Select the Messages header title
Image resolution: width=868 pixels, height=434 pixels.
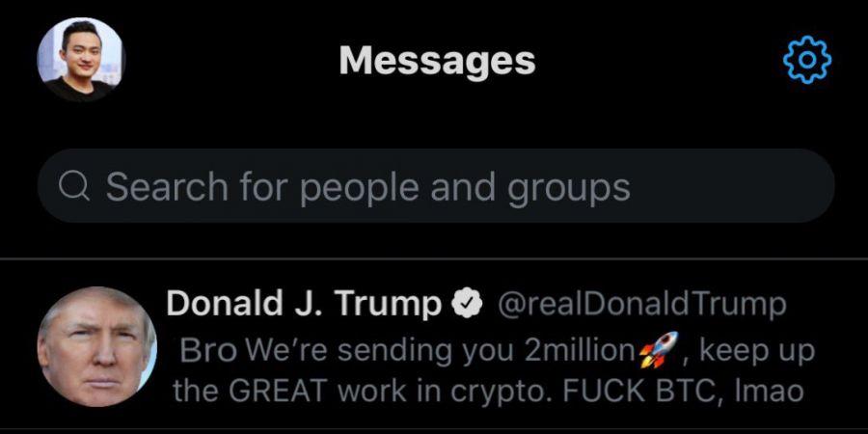(x=437, y=61)
